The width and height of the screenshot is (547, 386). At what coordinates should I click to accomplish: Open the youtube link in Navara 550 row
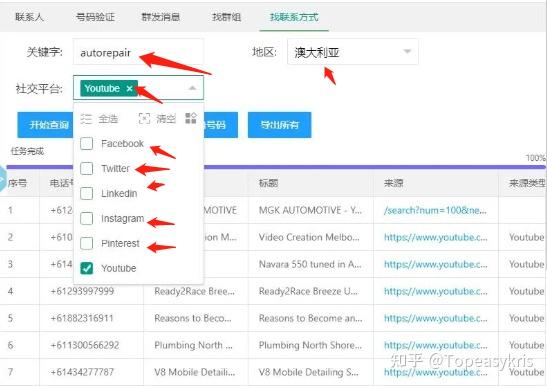(x=436, y=264)
